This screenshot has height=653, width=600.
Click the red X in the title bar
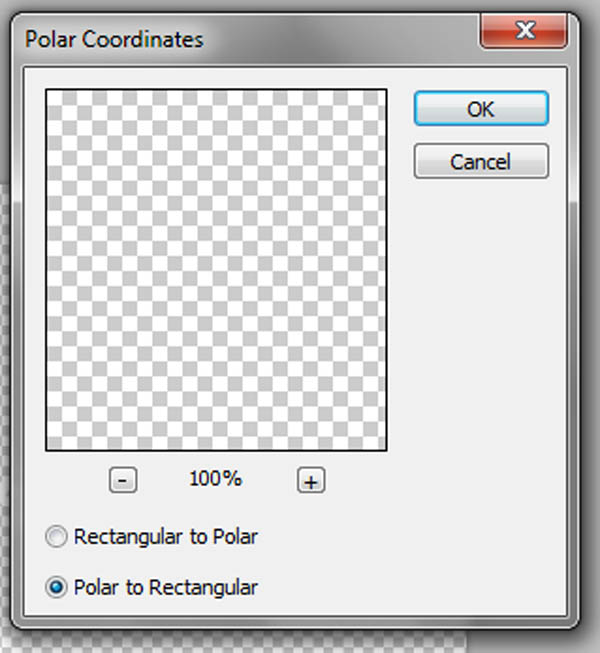pos(523,33)
